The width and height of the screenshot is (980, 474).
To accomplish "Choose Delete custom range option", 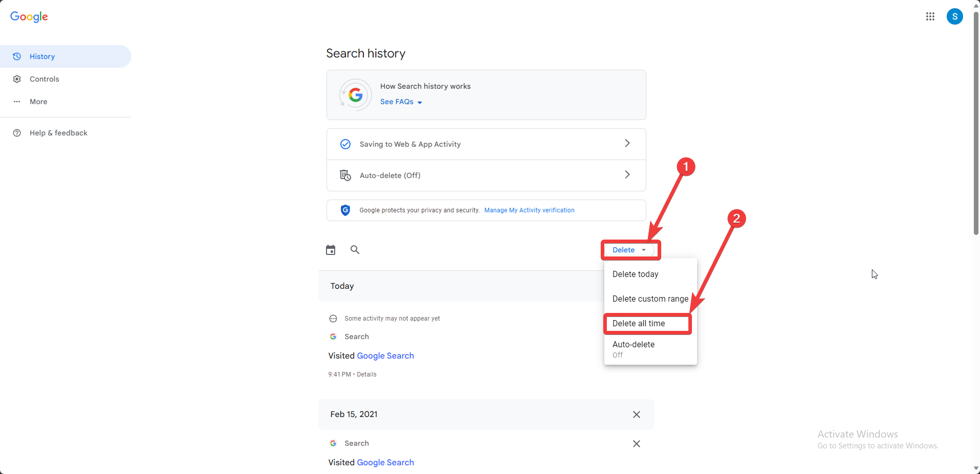I will point(650,299).
